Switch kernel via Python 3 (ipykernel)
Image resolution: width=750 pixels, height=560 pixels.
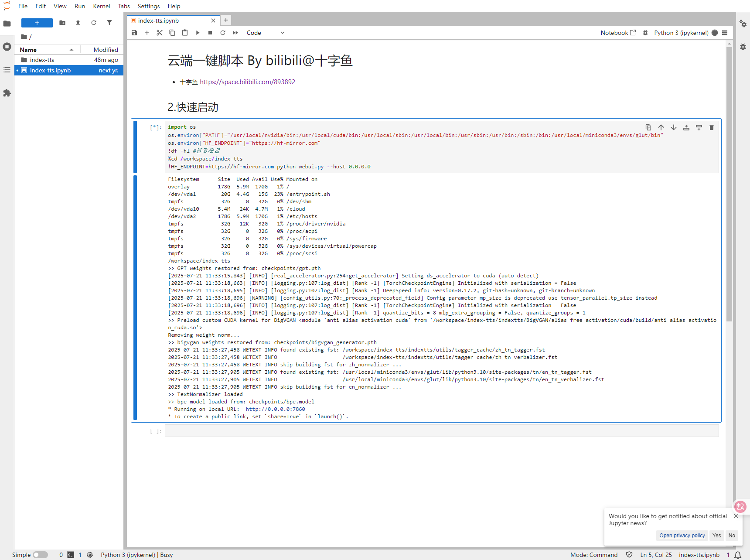(x=681, y=33)
